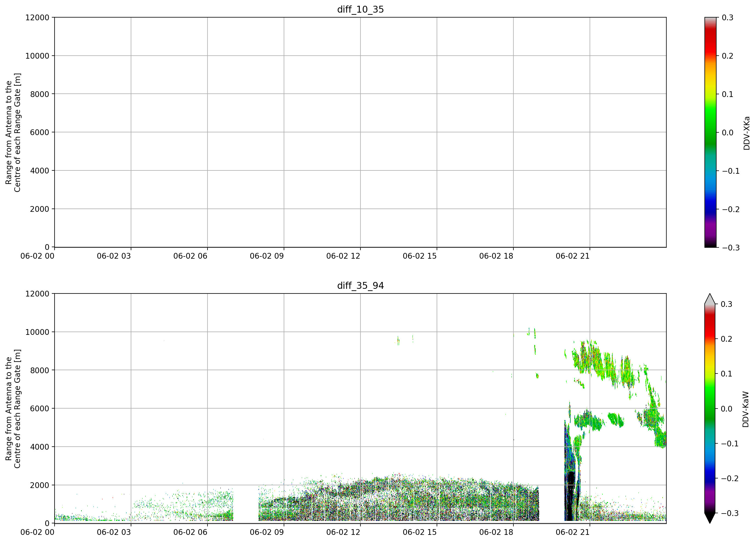Screen dimensions: 756x542
Task: Click the −0.3 tick on DDV-KaW colorbar
Action: click(730, 513)
